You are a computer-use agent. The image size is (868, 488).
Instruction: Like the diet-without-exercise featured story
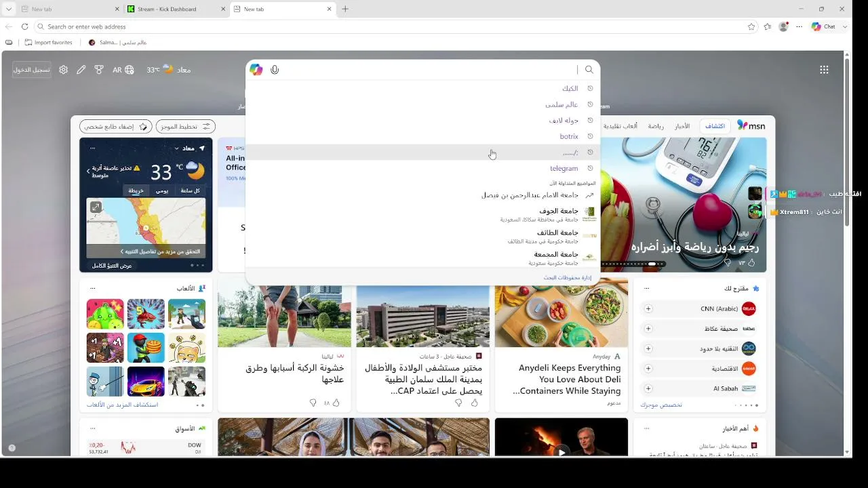click(751, 262)
